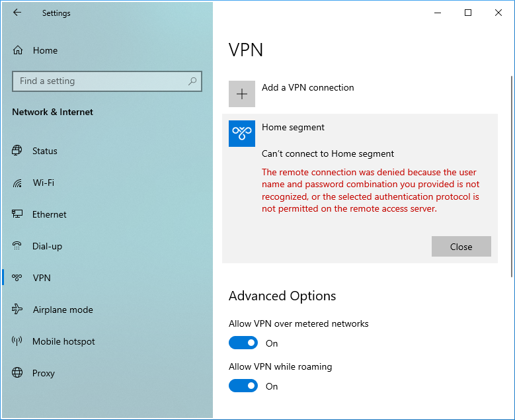Click the Status globe icon
Screen dimensions: 515x420
coord(17,151)
